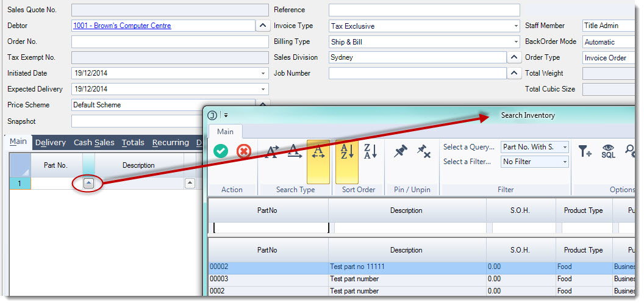Click description 'Test part no 11111'
The height and width of the screenshot is (305, 644).
click(357, 267)
